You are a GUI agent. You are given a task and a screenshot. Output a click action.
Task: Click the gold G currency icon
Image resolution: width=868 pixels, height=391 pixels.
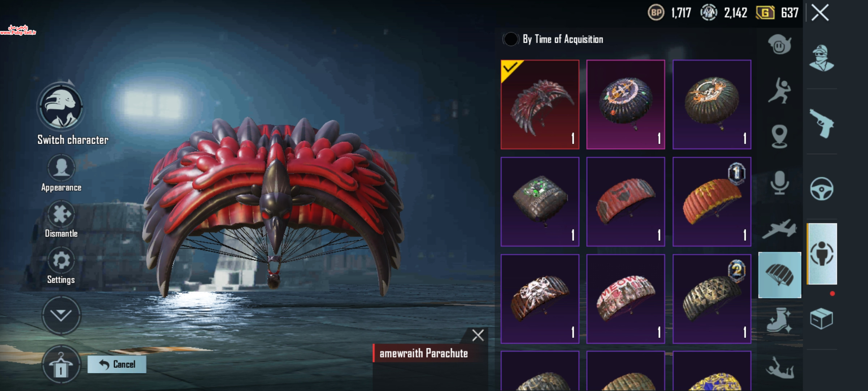pyautogui.click(x=765, y=13)
